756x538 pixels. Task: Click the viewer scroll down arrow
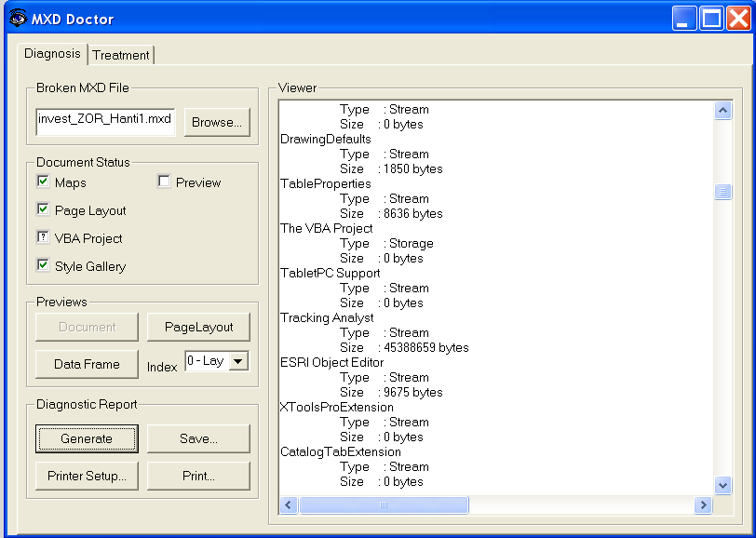(722, 486)
